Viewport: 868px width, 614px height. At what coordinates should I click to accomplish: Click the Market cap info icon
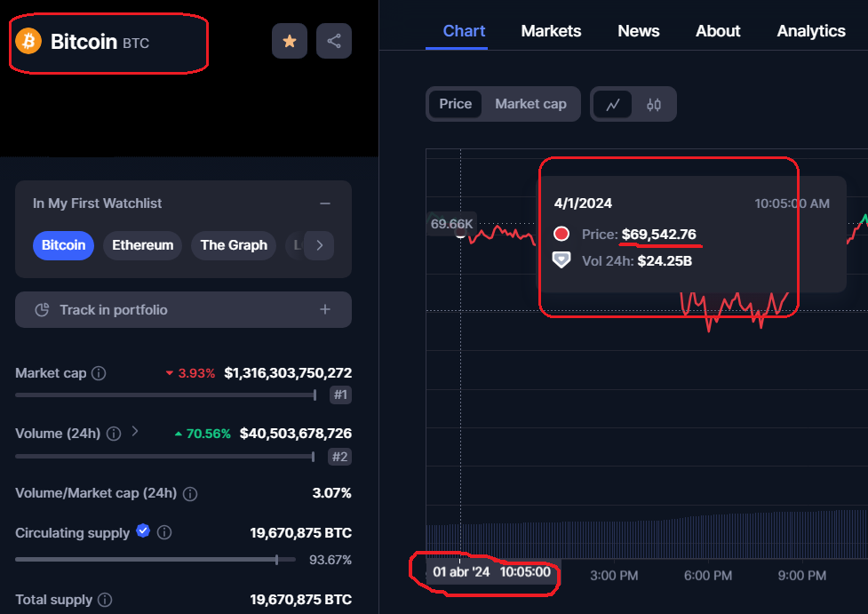pyautogui.click(x=100, y=373)
